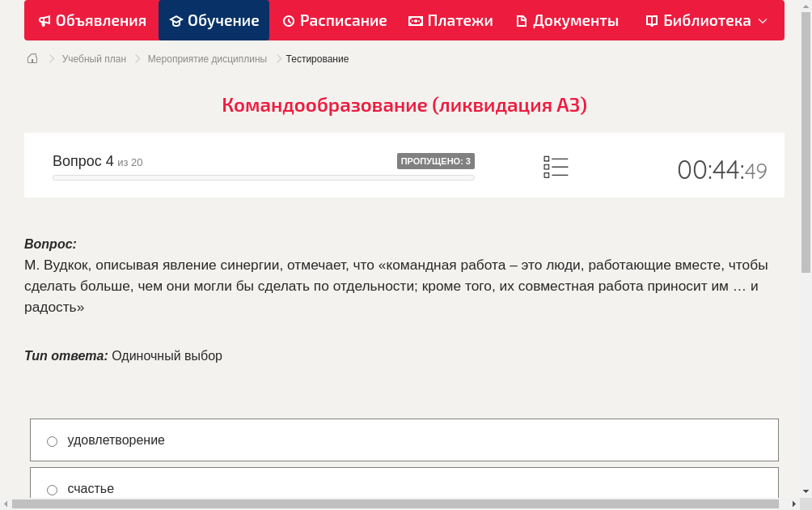Image resolution: width=812 pixels, height=510 pixels.
Task: Open the question navigator list icon
Action: (x=556, y=167)
